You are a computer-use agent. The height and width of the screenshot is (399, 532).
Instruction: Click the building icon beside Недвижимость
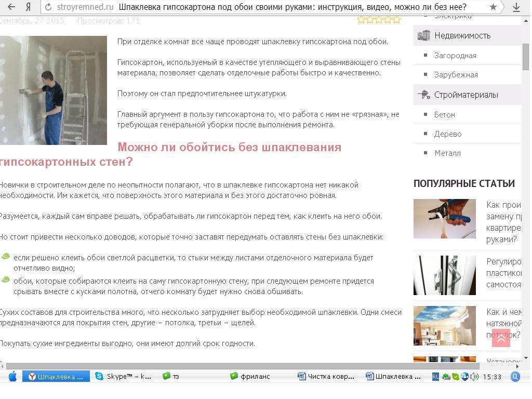pos(423,35)
